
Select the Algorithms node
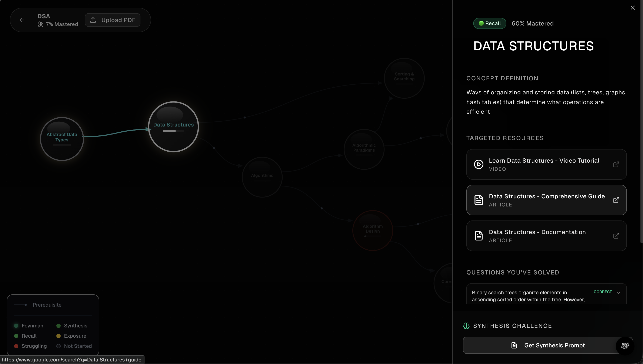[x=262, y=177]
